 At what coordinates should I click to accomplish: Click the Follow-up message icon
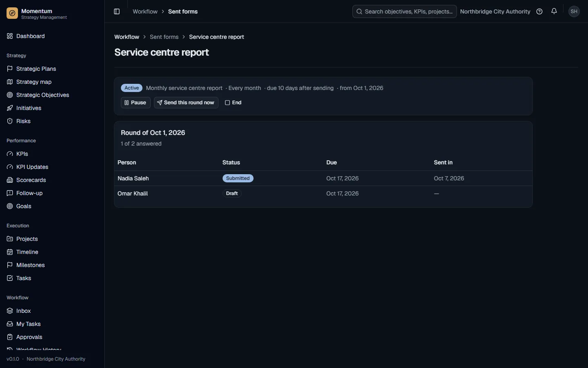click(x=10, y=193)
